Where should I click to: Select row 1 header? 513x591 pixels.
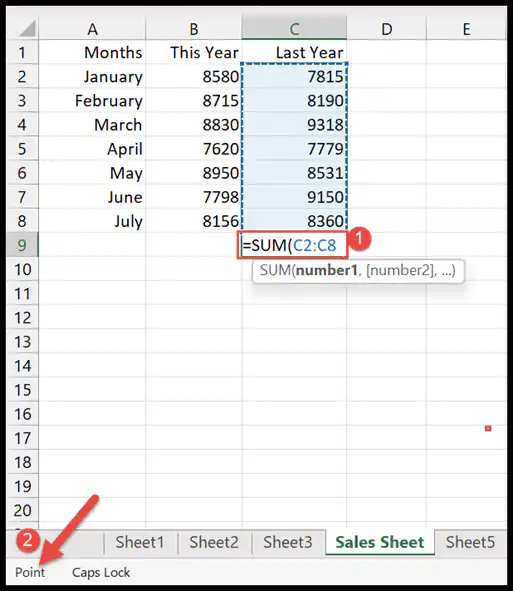22,52
